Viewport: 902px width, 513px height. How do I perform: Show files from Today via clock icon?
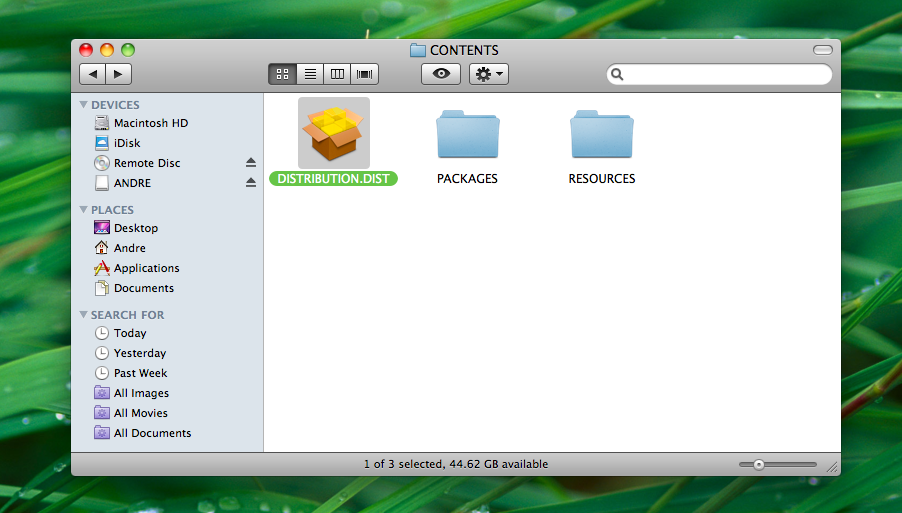[102, 333]
